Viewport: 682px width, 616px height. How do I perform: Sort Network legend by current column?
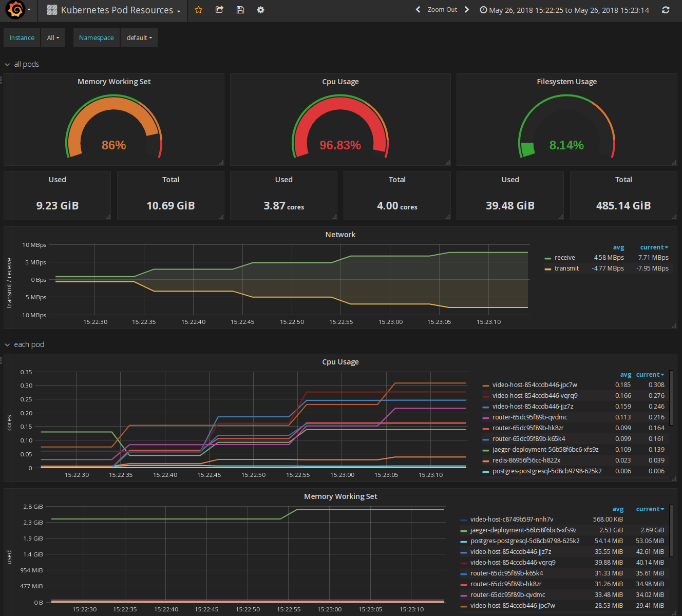click(x=654, y=247)
